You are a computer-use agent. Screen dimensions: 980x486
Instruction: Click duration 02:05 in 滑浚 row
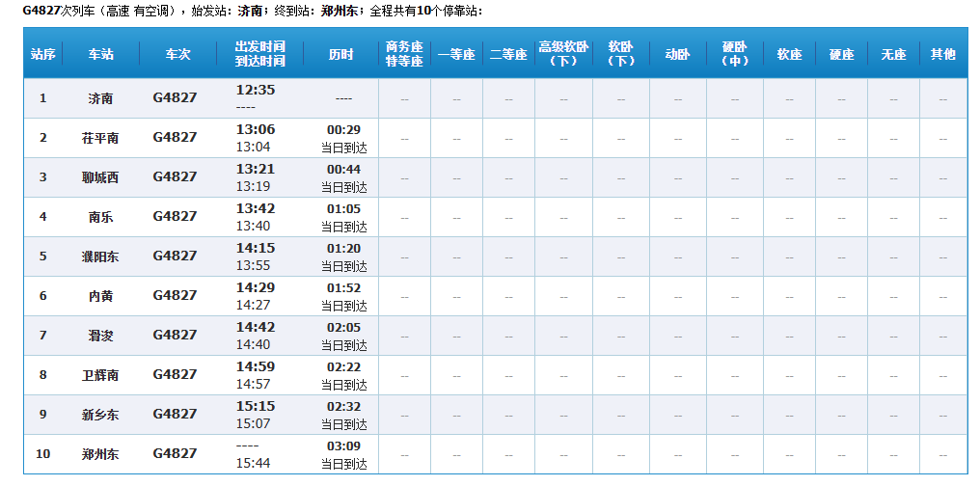(343, 327)
